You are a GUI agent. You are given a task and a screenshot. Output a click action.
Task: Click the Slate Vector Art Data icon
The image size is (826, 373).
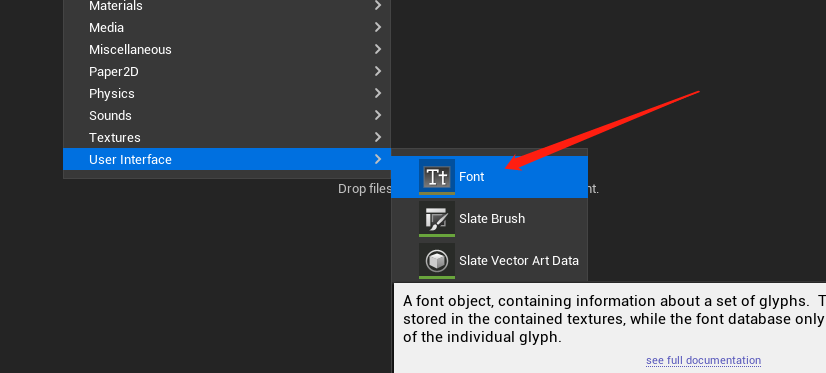tap(437, 261)
